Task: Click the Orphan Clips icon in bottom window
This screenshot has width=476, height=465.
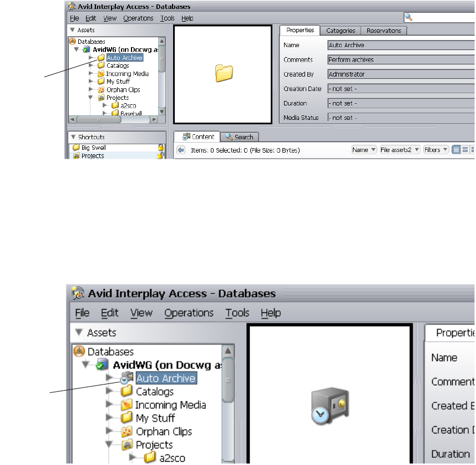Action: click(x=126, y=431)
